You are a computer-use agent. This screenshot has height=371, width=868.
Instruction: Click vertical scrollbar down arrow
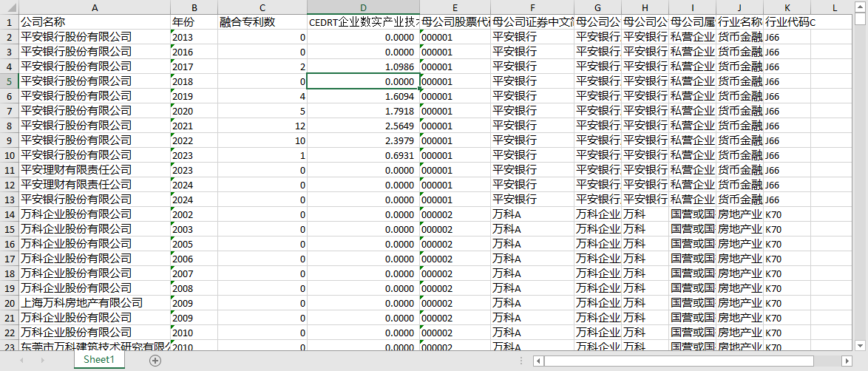[x=861, y=346]
